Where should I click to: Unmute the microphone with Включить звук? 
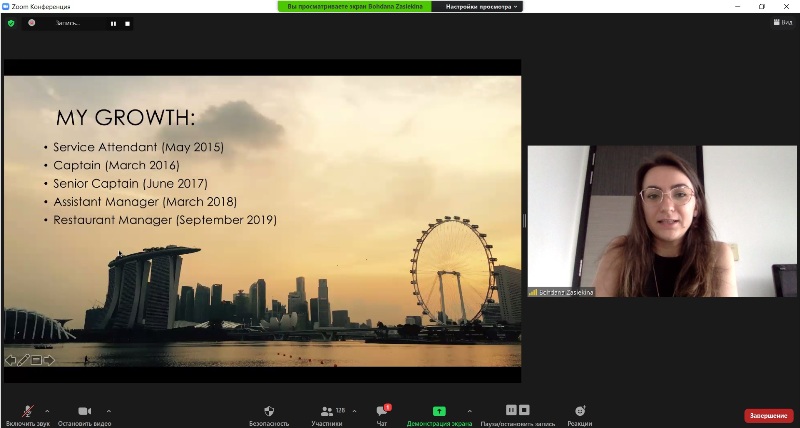tap(28, 415)
